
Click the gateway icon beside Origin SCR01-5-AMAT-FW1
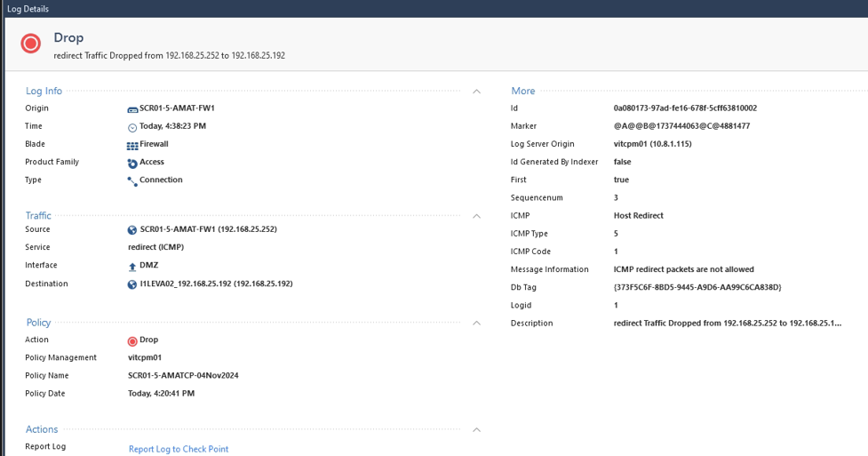click(132, 109)
